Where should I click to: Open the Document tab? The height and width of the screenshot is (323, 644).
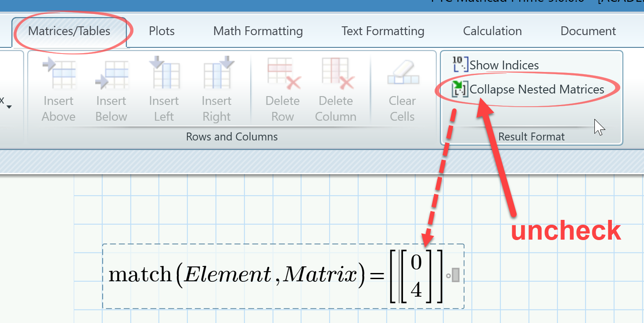[588, 31]
